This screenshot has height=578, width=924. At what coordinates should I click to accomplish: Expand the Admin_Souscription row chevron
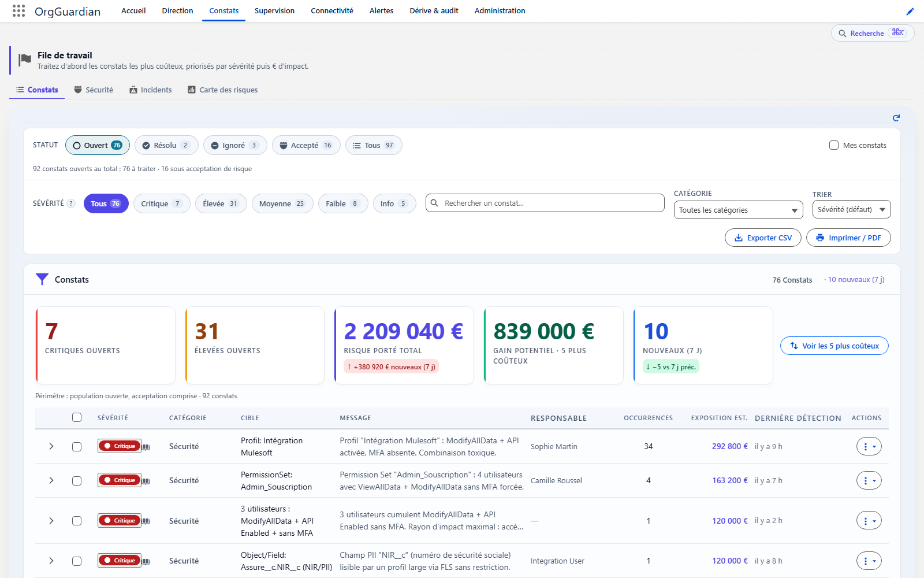click(x=51, y=480)
